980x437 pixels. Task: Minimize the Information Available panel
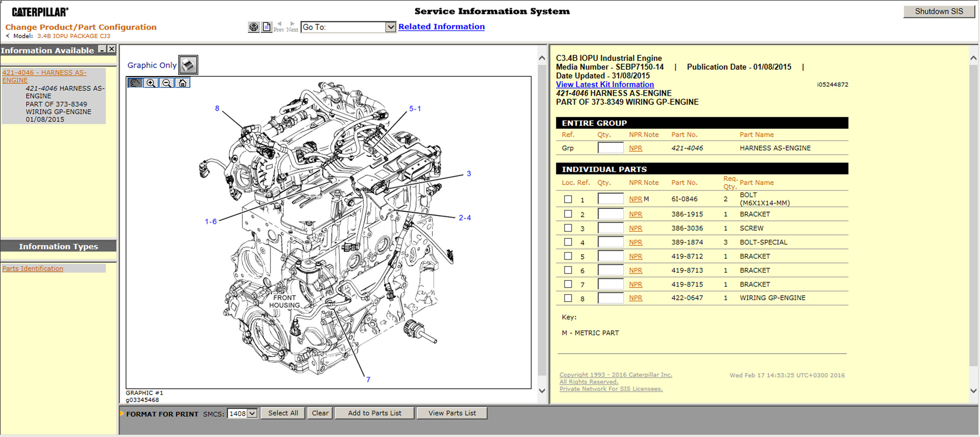click(102, 49)
